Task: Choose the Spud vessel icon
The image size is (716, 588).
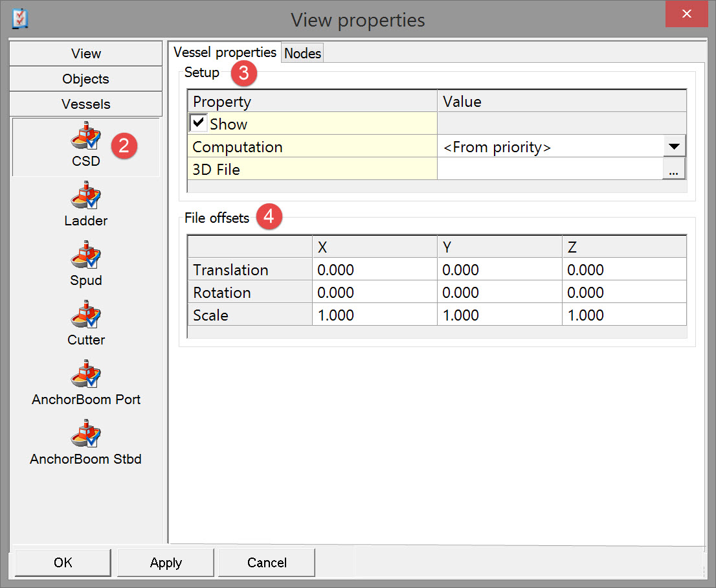Action: [x=86, y=256]
